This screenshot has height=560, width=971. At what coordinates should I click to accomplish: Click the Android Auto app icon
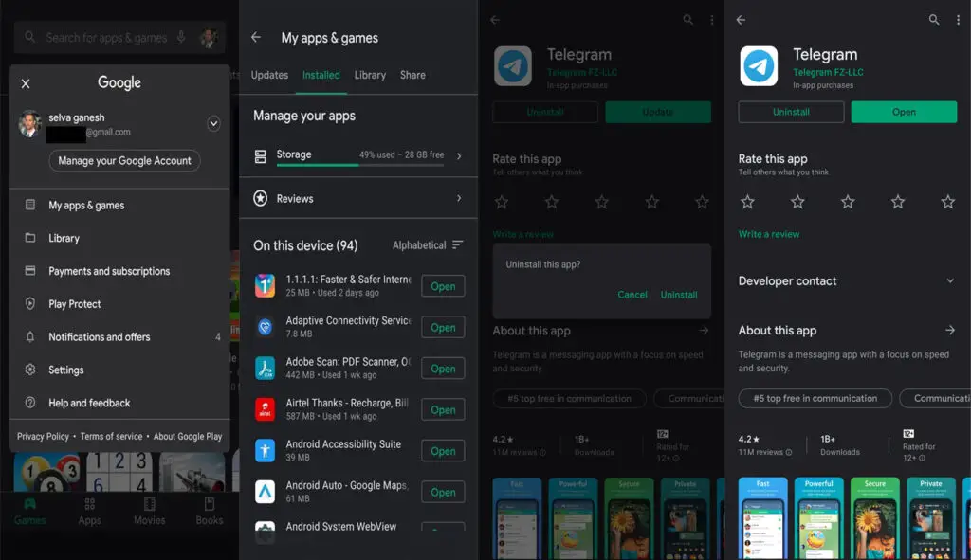click(266, 492)
